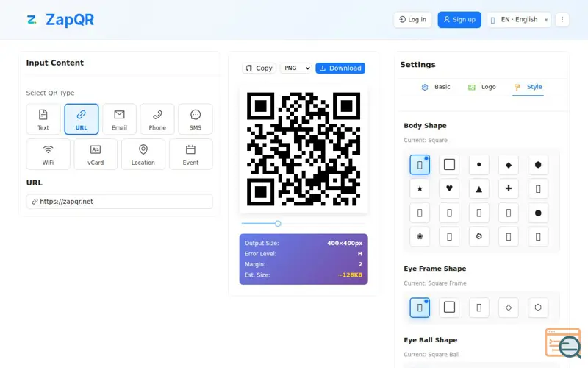The height and width of the screenshot is (368, 588).
Task: Select the hollow square body shape
Action: point(449,164)
